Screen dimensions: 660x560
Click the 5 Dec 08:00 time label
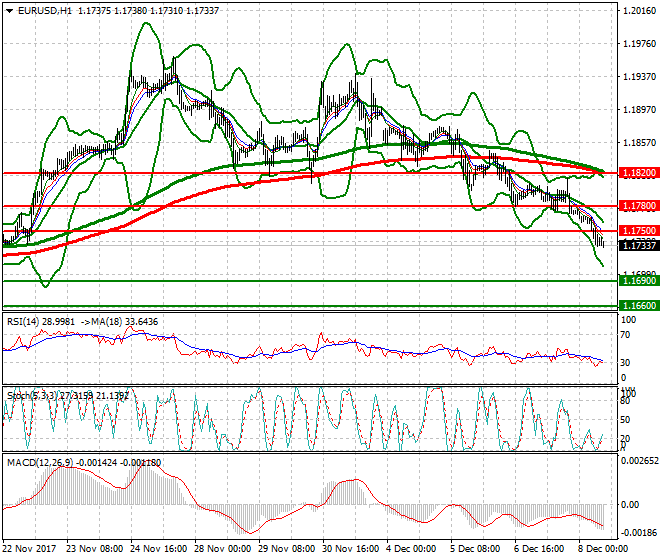coord(476,549)
